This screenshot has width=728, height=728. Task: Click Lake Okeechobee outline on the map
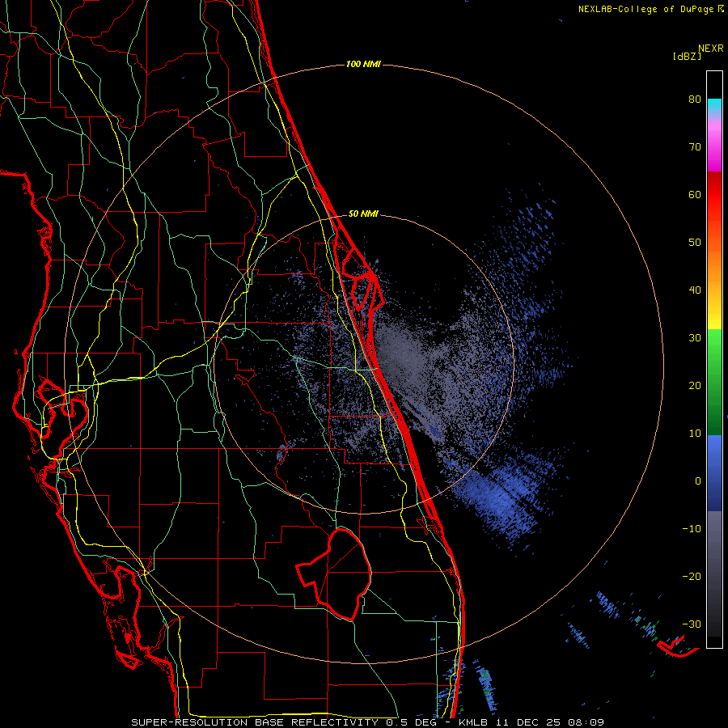[334, 574]
